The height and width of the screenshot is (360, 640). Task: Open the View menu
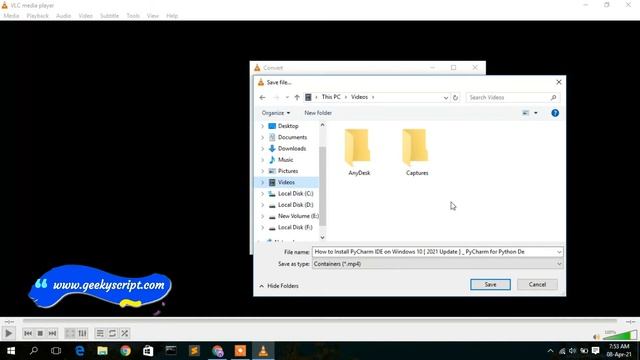point(153,16)
